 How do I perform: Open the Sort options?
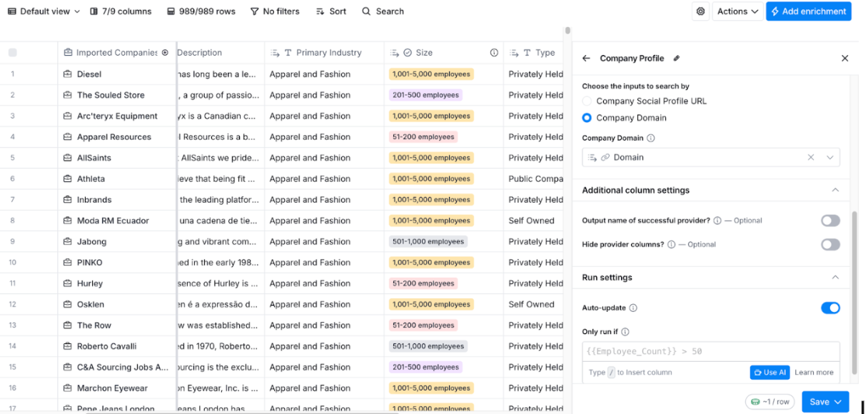point(331,11)
